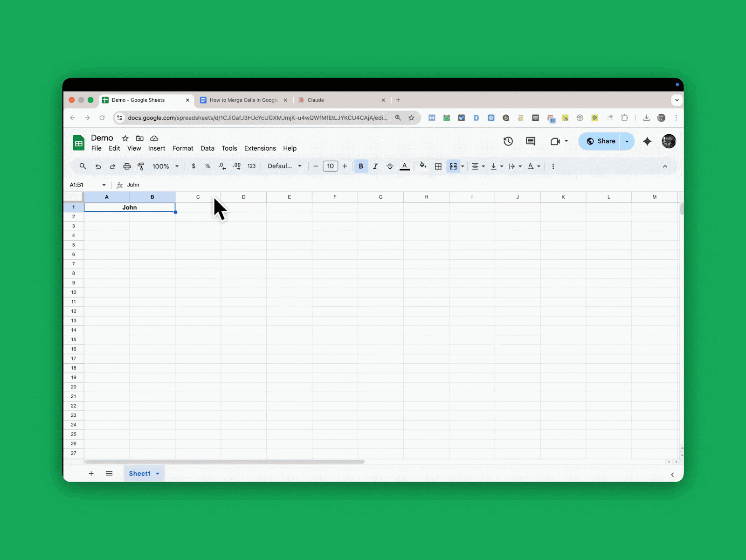This screenshot has height=560, width=746.
Task: Open the Sheet1 tab menu
Action: pyautogui.click(x=157, y=473)
